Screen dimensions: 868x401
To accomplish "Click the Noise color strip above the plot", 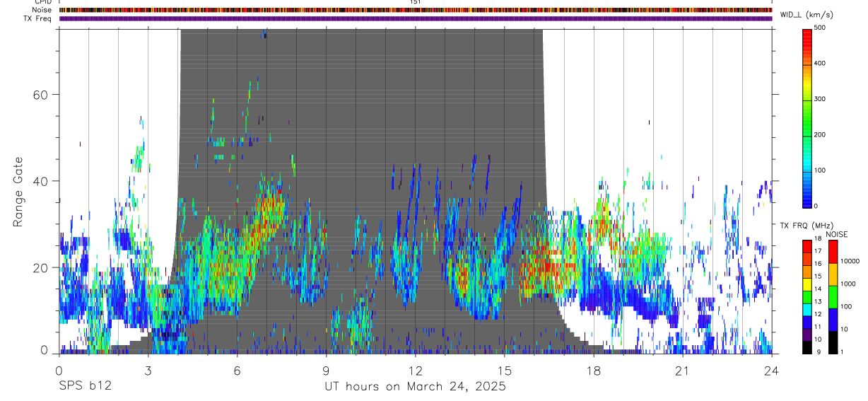I will point(416,10).
